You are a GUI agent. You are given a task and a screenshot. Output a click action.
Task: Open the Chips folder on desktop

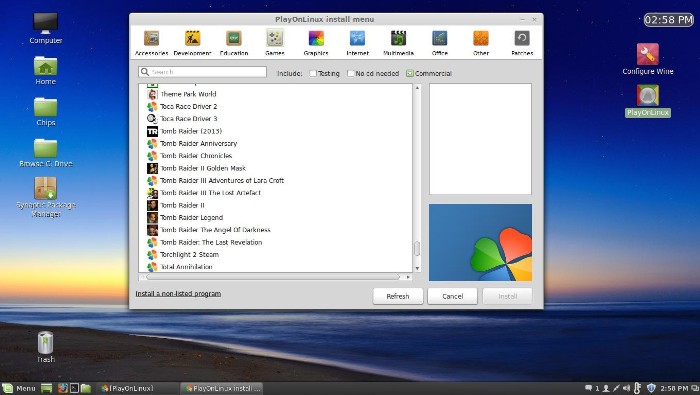click(x=46, y=112)
